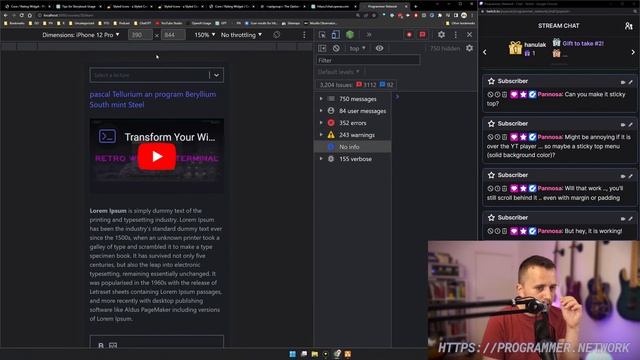Activate the inspect element picker icon
Viewport: 640px width, 360px height.
point(322,35)
